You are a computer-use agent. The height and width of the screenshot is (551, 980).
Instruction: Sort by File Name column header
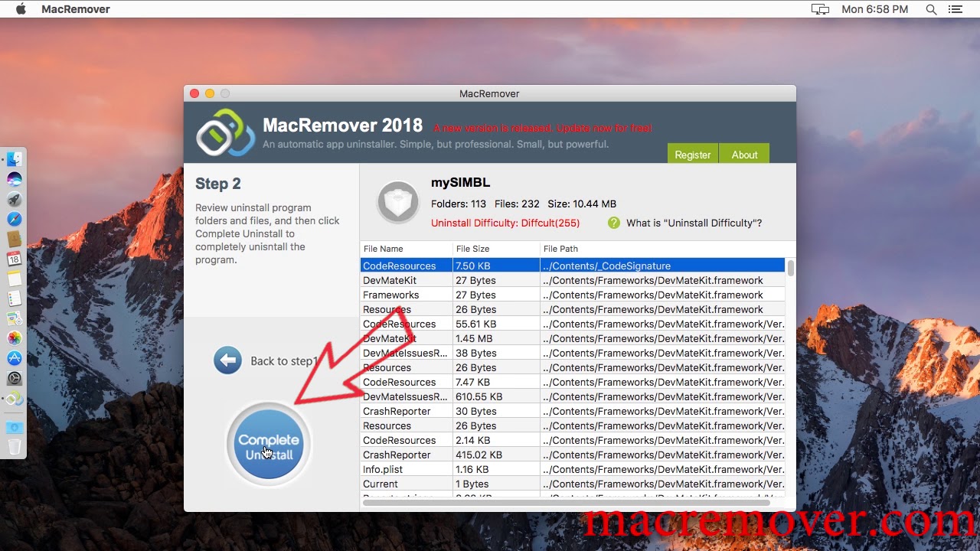[x=406, y=249]
